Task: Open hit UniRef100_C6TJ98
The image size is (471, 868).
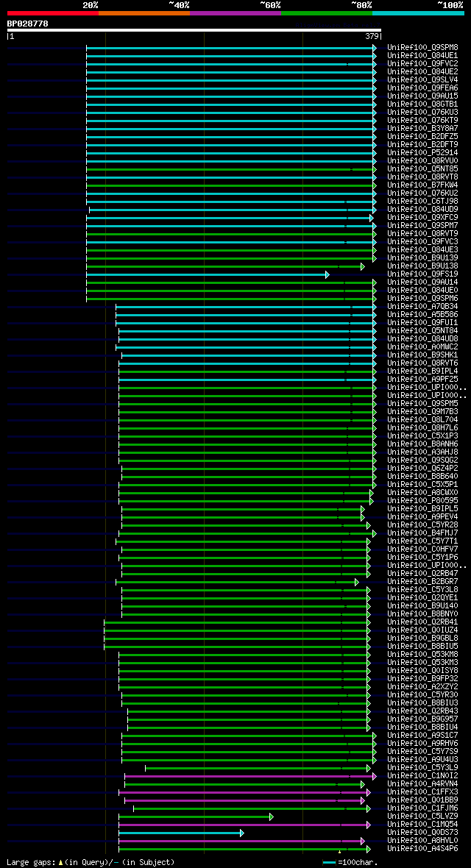Action: point(422,201)
